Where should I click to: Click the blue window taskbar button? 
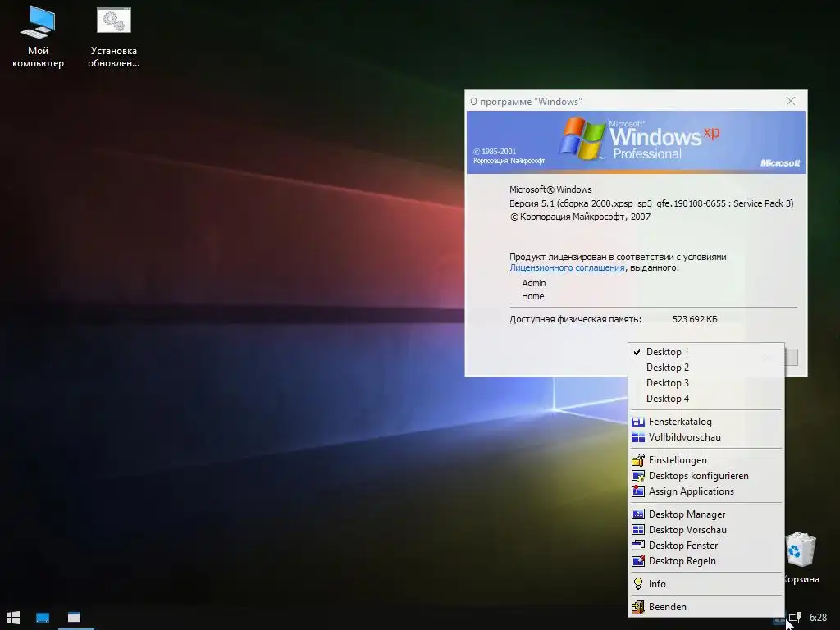point(43,617)
